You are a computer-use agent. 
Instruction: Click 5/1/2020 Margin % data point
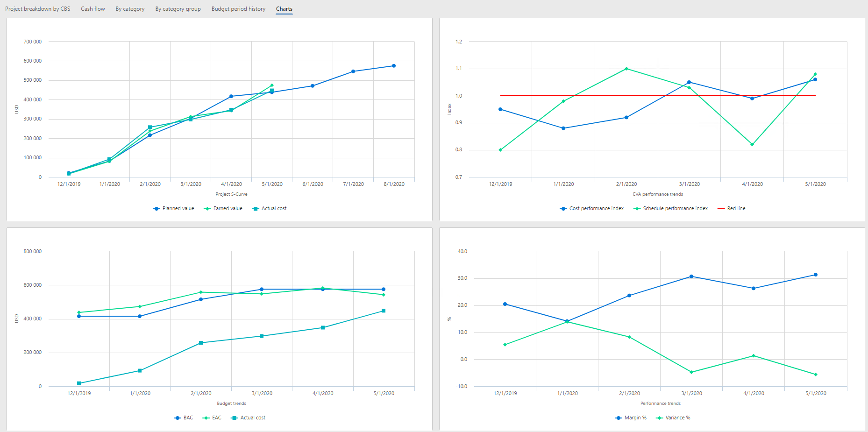click(816, 275)
